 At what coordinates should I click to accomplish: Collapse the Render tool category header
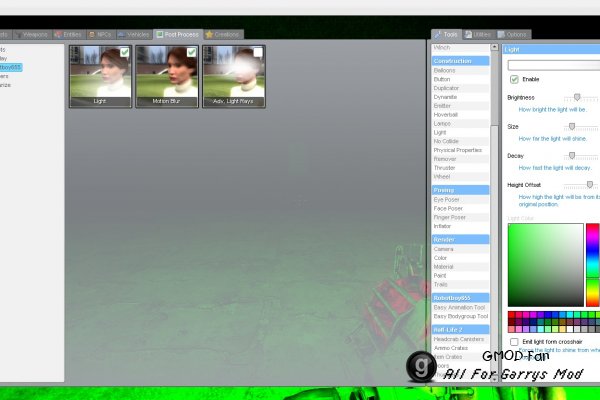pyautogui.click(x=461, y=239)
